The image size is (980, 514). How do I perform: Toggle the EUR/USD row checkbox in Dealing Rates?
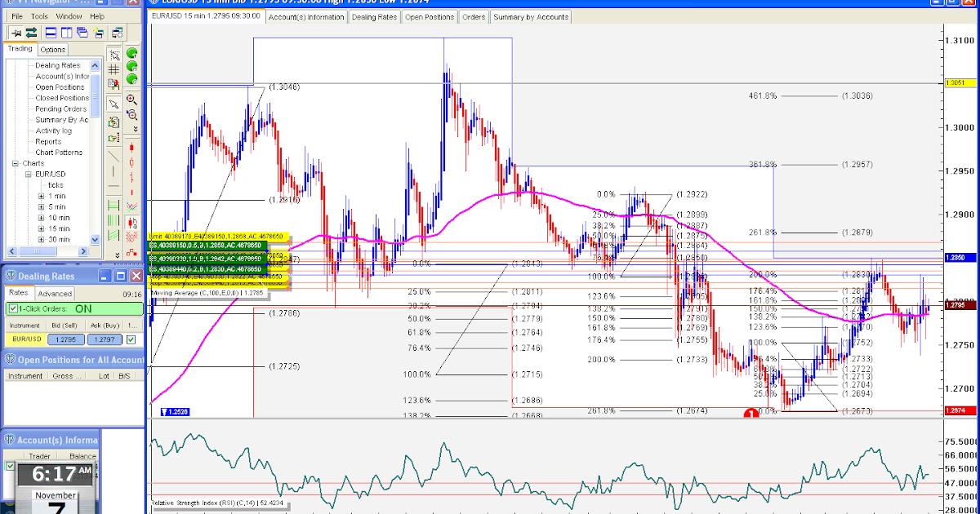(131, 339)
